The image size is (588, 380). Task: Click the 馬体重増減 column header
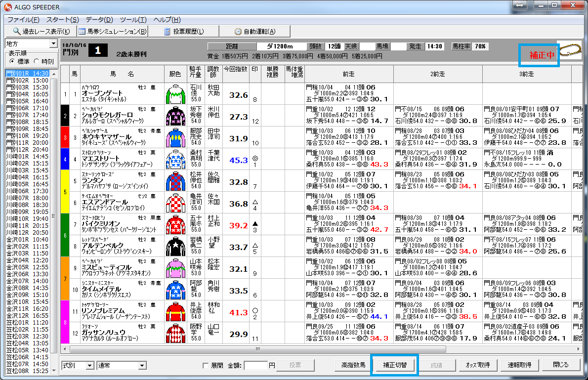click(x=294, y=74)
